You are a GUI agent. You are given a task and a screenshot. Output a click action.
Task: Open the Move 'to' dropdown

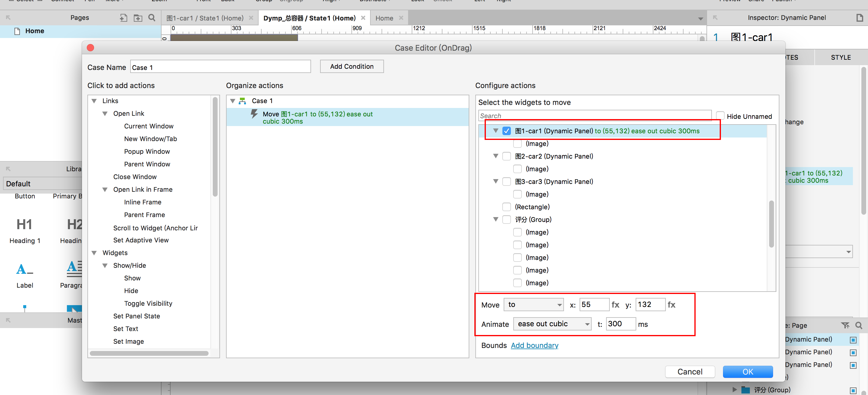[534, 305]
